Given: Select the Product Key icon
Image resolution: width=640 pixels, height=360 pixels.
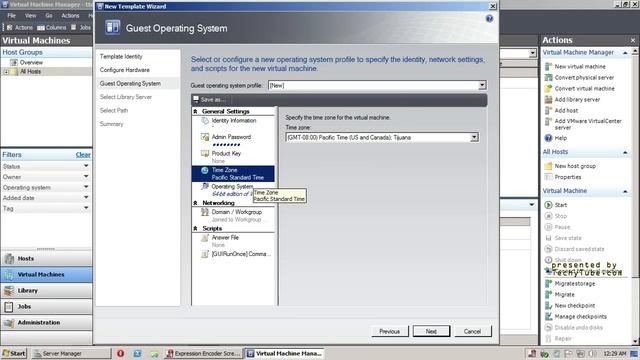Looking at the screenshot, I should click(205, 153).
